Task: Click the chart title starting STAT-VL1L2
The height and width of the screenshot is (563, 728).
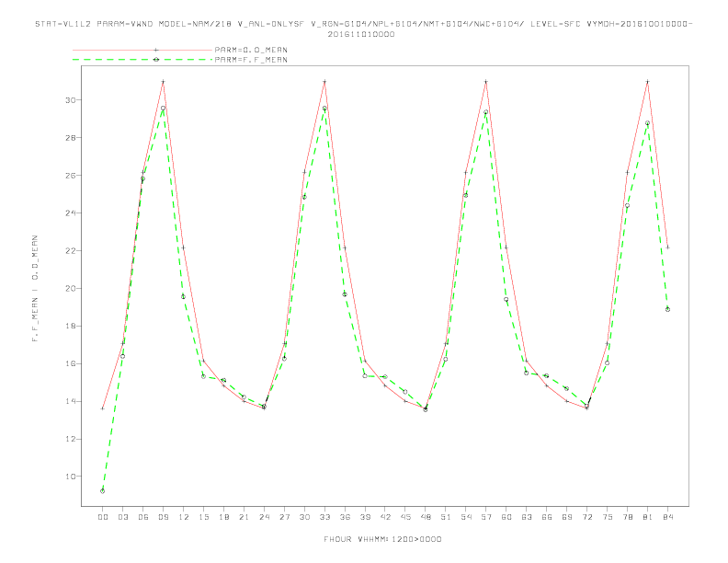Action: pos(364,24)
